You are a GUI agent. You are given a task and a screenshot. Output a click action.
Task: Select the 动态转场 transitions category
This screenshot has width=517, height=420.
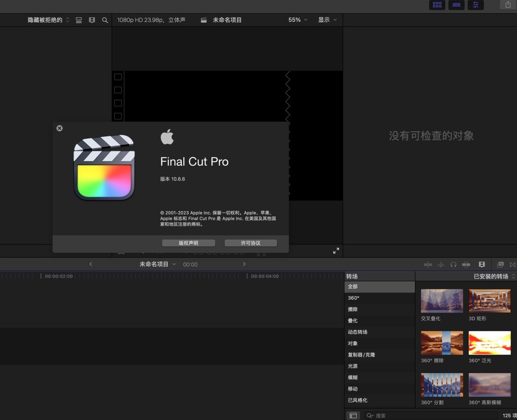(x=380, y=332)
